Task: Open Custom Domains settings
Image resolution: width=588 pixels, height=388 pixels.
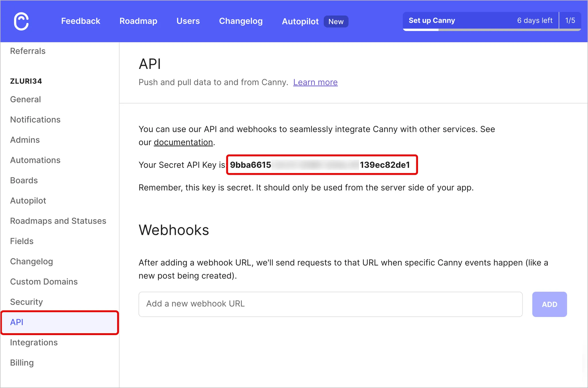Action: click(44, 282)
